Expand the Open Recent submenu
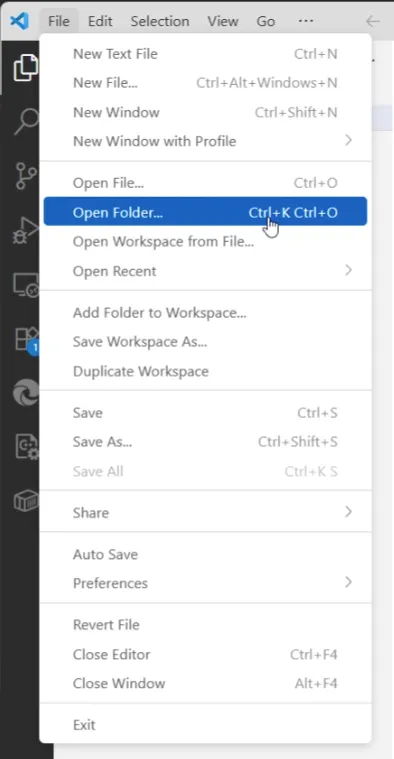394x759 pixels. coord(205,271)
